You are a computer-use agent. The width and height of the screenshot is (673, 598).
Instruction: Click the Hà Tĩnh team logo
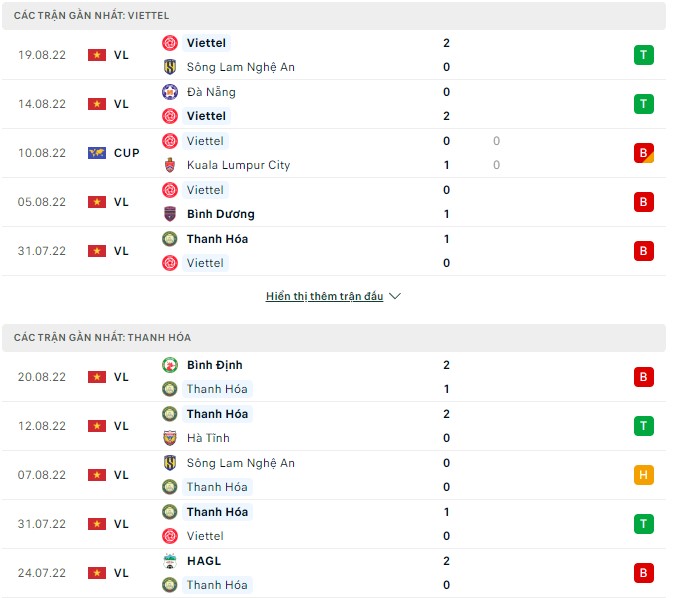coord(170,438)
